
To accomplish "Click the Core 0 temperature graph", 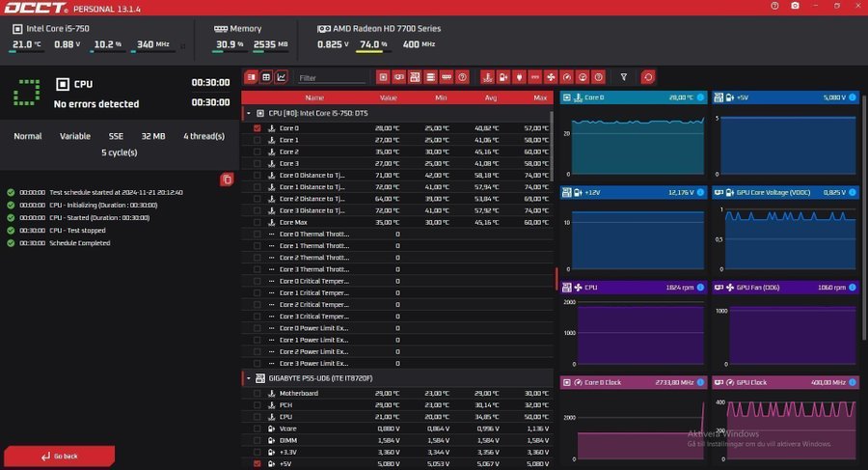I will coord(637,145).
